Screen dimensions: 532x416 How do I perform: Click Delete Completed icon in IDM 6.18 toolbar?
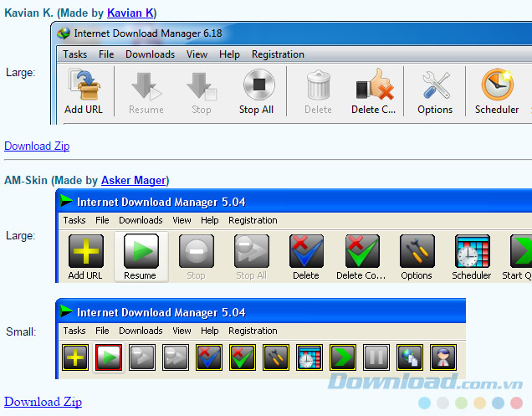374,87
